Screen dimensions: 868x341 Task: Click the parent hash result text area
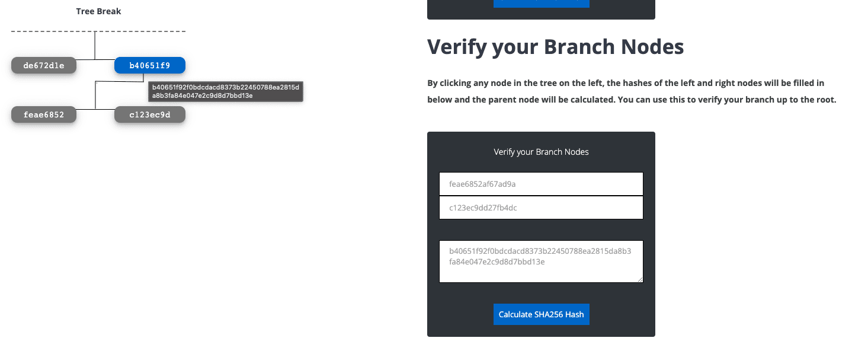coord(541,261)
